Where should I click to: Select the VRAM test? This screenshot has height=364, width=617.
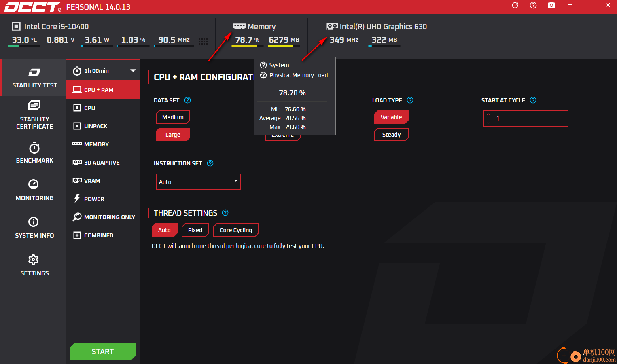(103, 181)
